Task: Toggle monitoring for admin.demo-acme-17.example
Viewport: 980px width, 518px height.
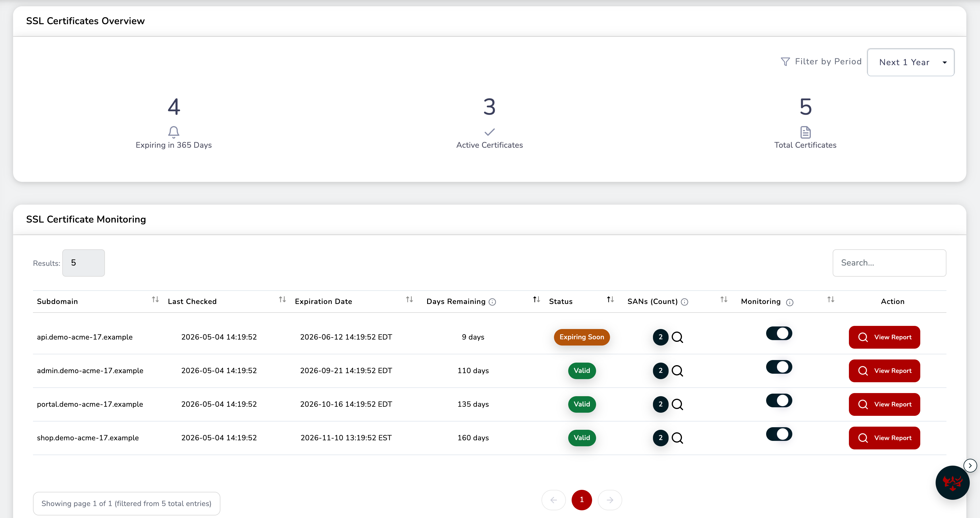Action: [x=779, y=367]
